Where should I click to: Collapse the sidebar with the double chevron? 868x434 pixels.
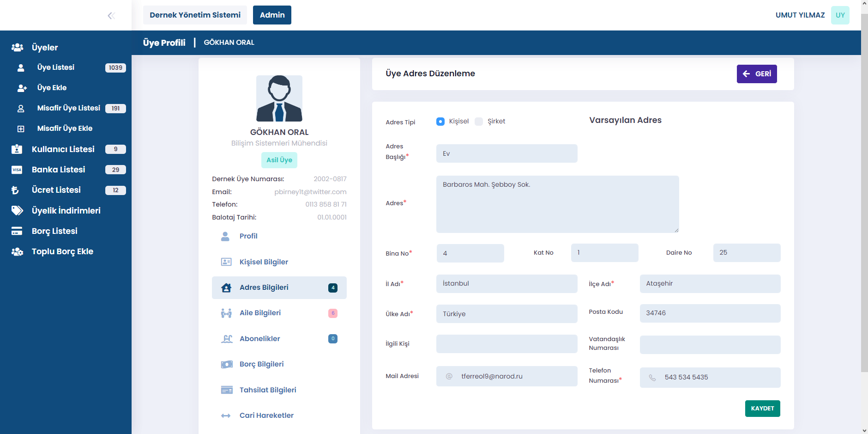pos(111,16)
